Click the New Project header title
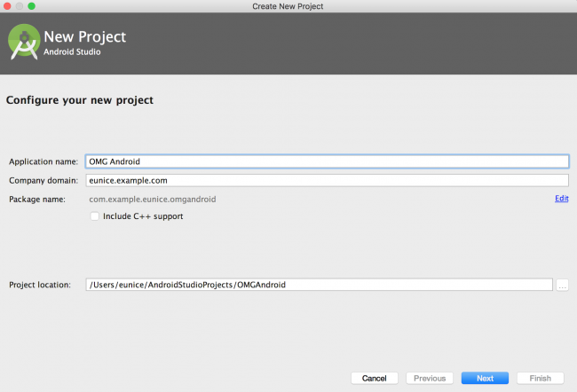 point(85,36)
